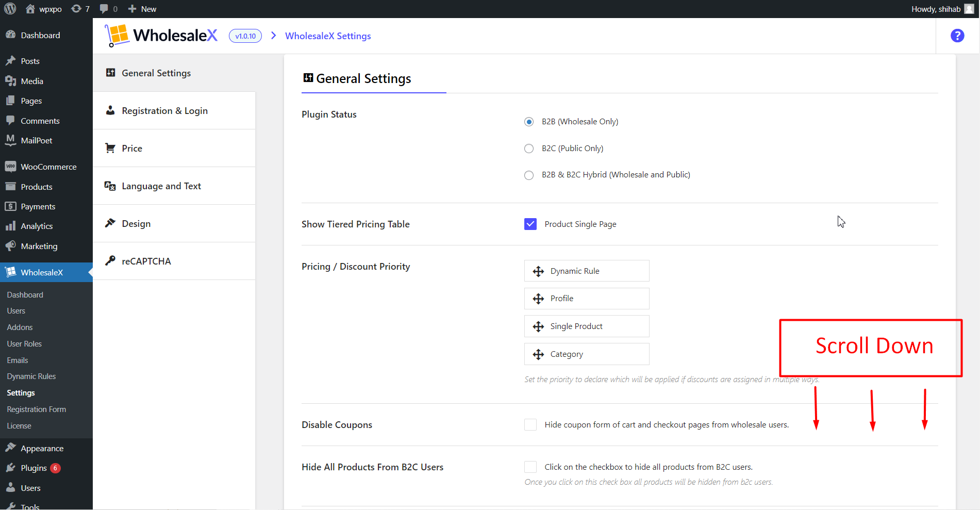980x510 pixels.
Task: Open Registration Form submenu item
Action: (x=37, y=409)
